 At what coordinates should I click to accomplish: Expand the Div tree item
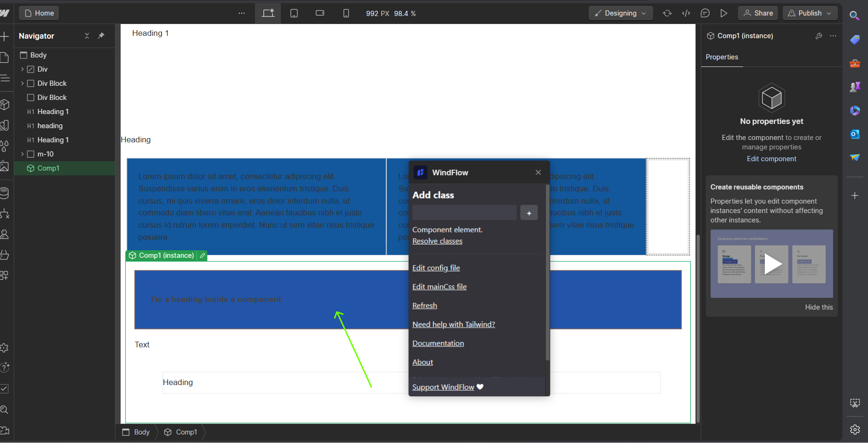point(22,69)
